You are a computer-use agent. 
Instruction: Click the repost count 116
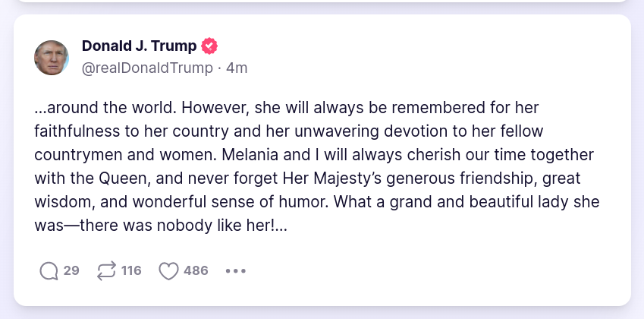coord(131,271)
